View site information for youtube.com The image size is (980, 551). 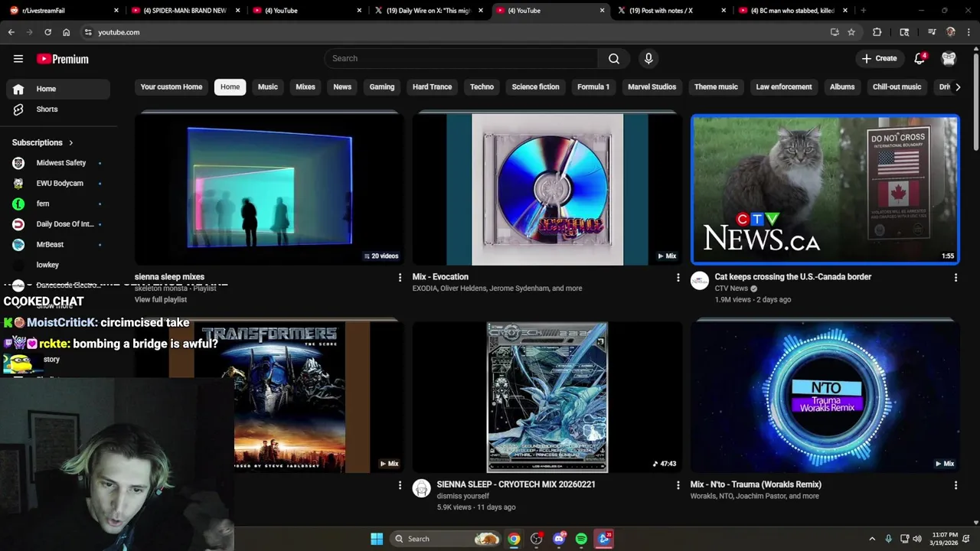click(88, 32)
